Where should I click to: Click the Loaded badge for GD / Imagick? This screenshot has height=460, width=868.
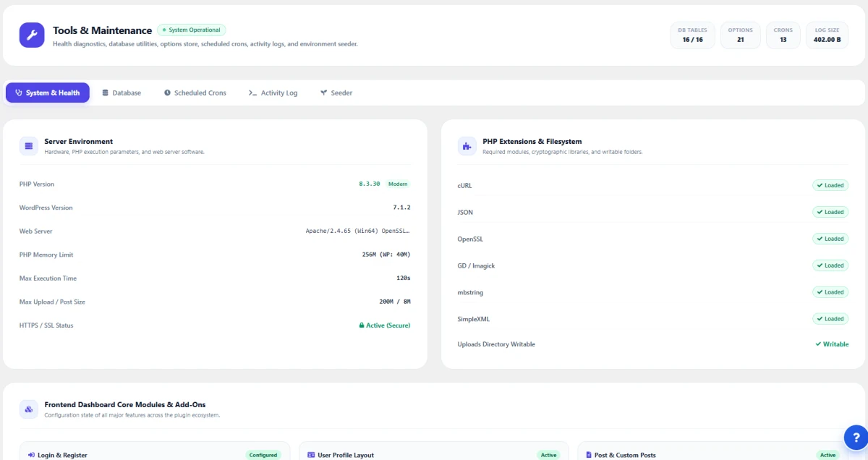point(830,265)
